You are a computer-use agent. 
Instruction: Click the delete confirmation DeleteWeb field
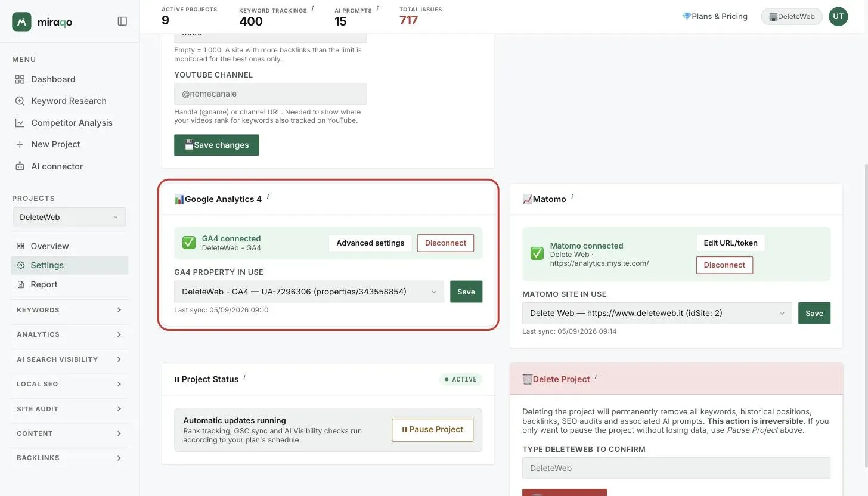tap(676, 468)
